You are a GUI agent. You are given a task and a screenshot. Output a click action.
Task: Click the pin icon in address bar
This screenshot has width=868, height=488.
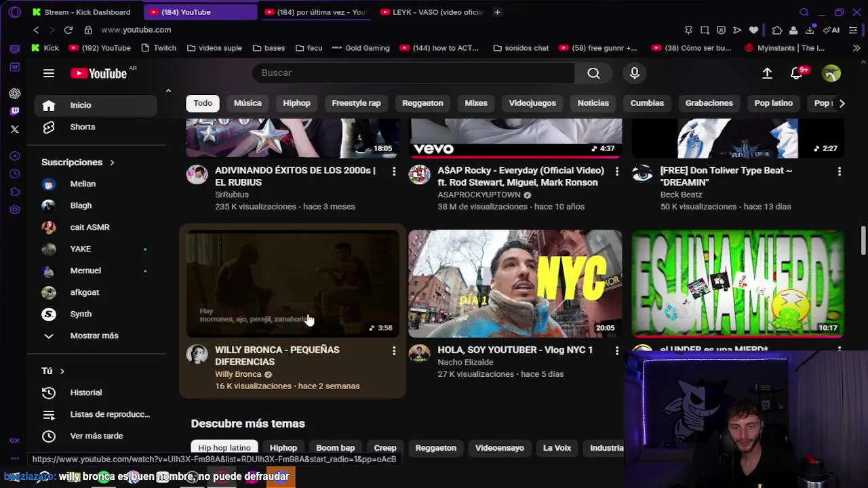click(x=688, y=30)
